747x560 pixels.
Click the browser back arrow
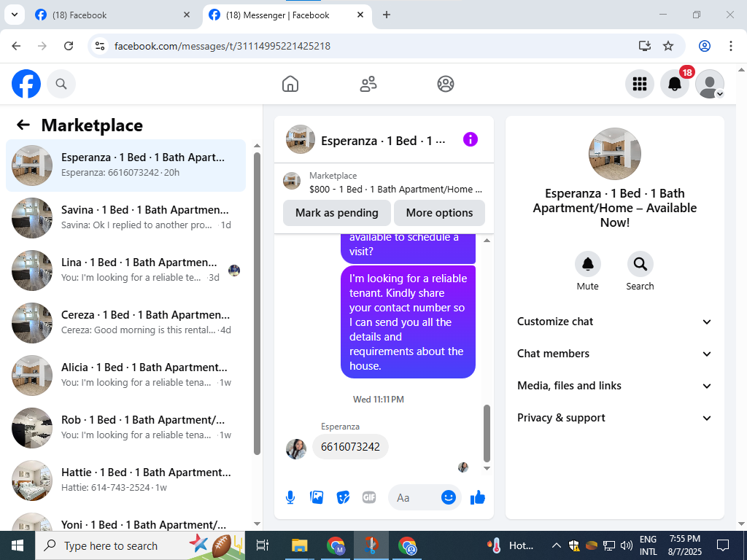coord(16,46)
